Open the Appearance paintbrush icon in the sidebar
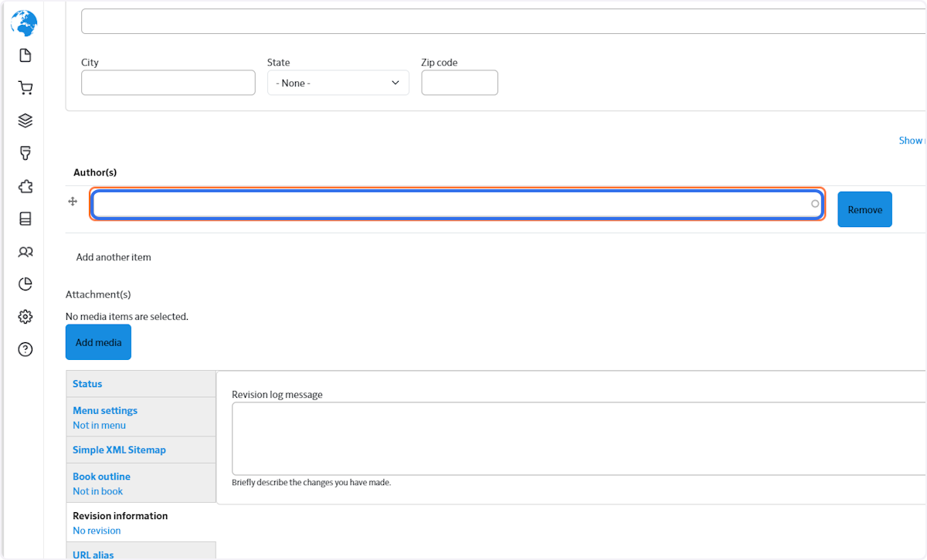 pos(25,154)
